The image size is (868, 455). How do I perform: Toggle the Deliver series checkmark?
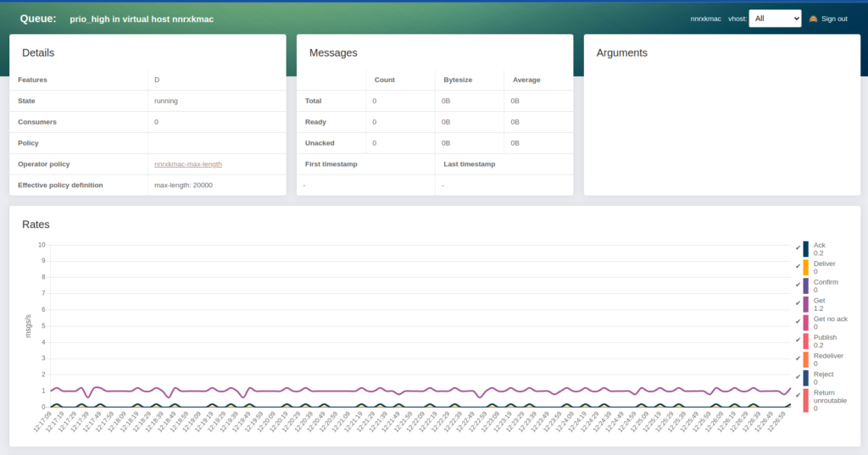[x=798, y=266]
